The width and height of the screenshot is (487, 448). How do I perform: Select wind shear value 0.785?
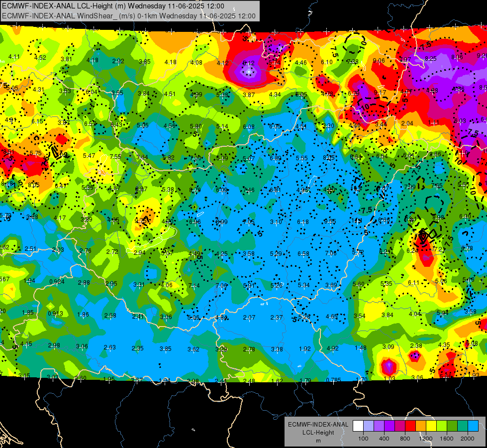pyautogui.click(x=334, y=380)
